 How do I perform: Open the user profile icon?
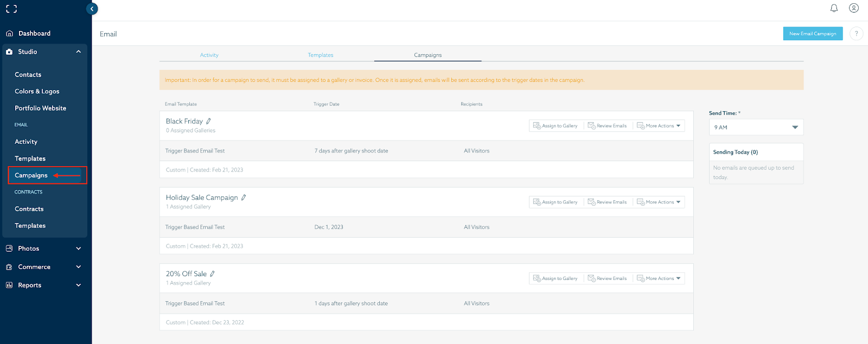[x=854, y=8]
